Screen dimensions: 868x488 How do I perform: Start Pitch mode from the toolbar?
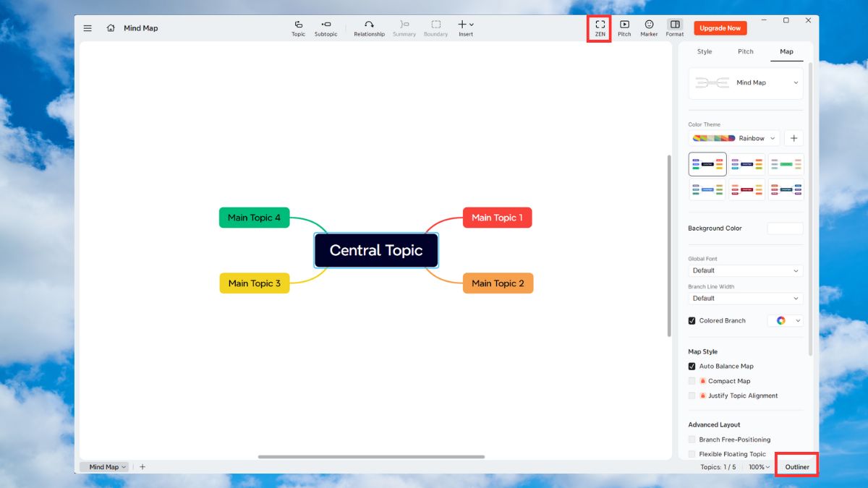(x=624, y=28)
